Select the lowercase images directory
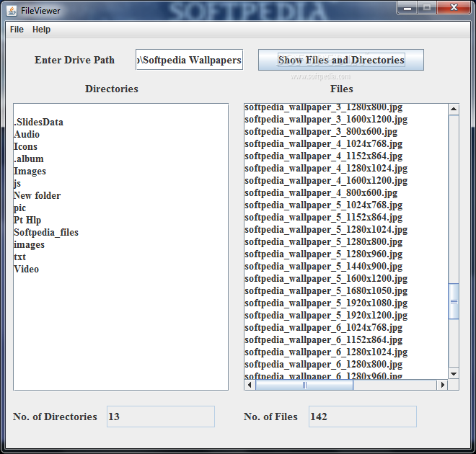This screenshot has width=476, height=454. click(29, 244)
